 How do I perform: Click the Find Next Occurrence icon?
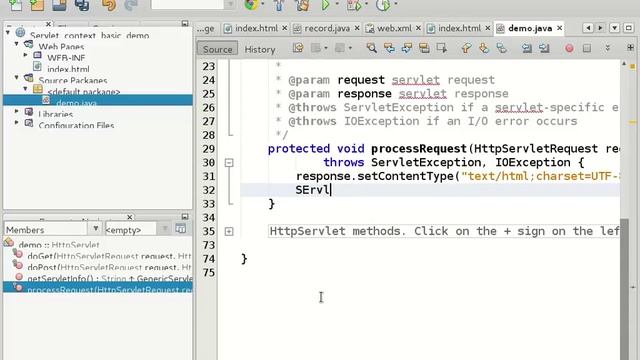407,48
